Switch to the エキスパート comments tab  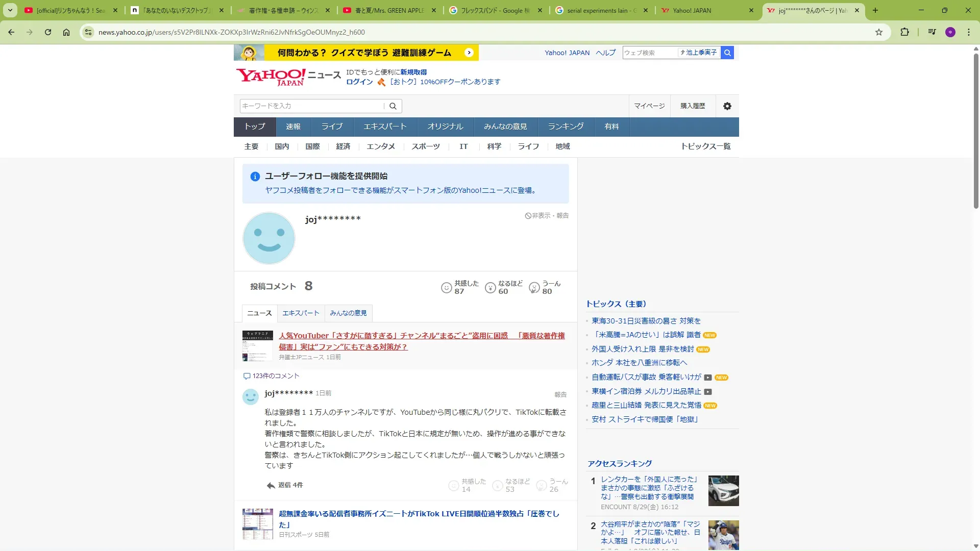tap(301, 313)
